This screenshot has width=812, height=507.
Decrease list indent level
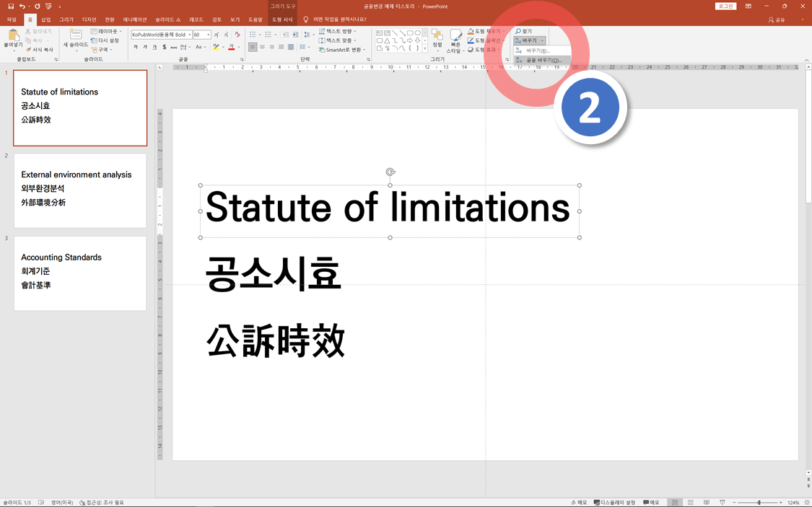[285, 35]
